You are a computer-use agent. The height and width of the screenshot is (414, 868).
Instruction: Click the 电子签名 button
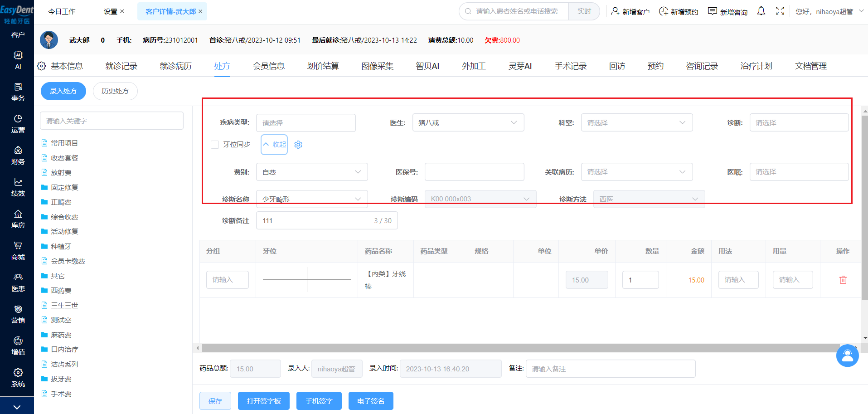(371, 401)
